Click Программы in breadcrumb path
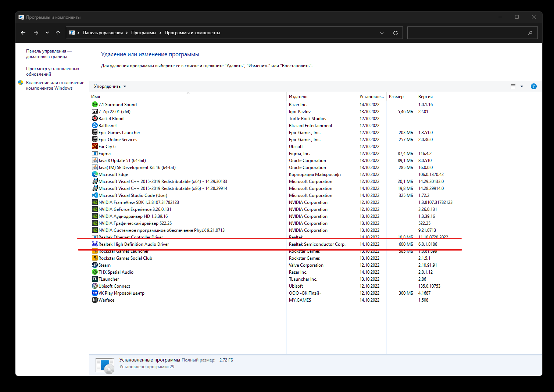Image resolution: width=554 pixels, height=392 pixels. tap(144, 33)
